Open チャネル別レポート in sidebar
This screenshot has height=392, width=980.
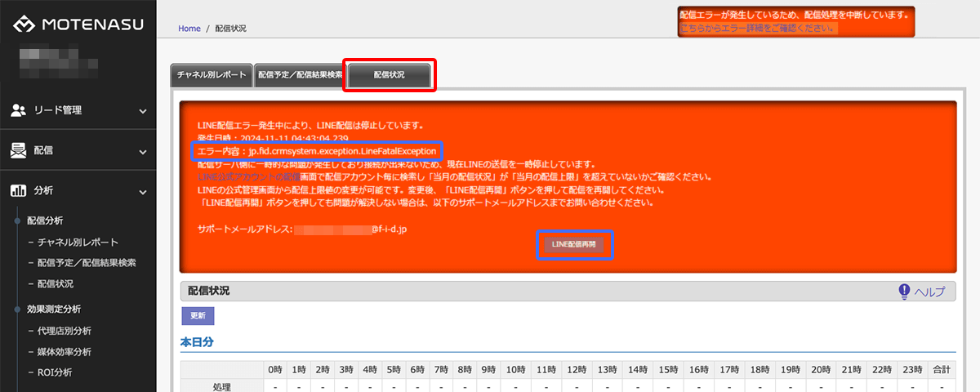pos(78,242)
